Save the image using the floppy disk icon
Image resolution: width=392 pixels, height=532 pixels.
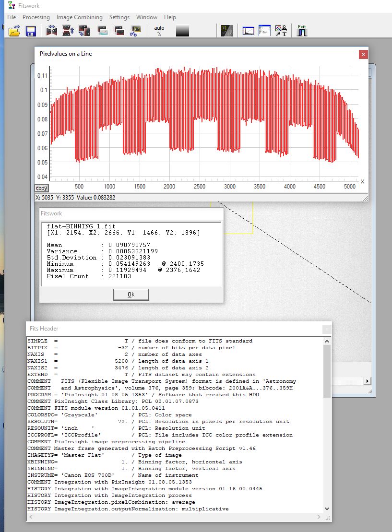coord(31,31)
